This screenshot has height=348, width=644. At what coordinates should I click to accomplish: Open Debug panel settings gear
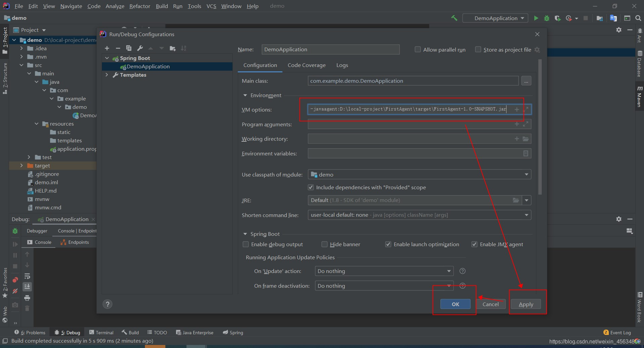[x=619, y=219]
